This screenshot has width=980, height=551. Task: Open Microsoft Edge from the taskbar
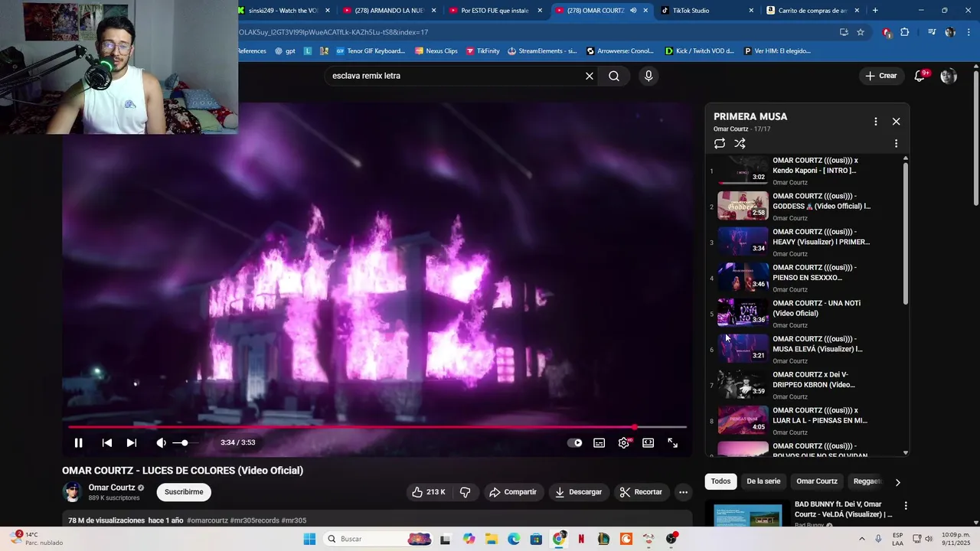(514, 539)
